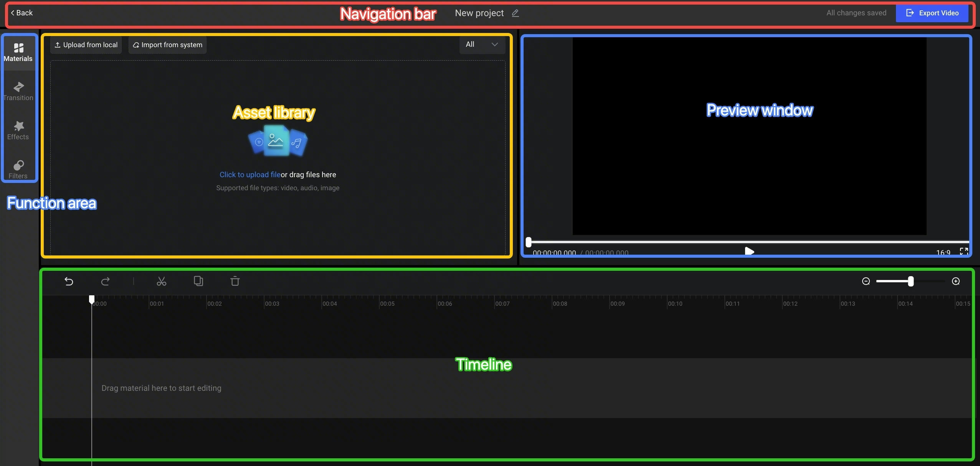
Task: Click the duplicate clip icon
Action: 198,281
